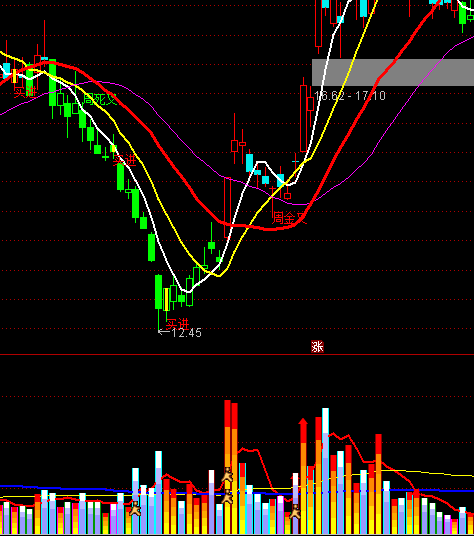Click the 买进 signal in mid downtrend
This screenshot has width=474, height=536.
pyautogui.click(x=125, y=160)
